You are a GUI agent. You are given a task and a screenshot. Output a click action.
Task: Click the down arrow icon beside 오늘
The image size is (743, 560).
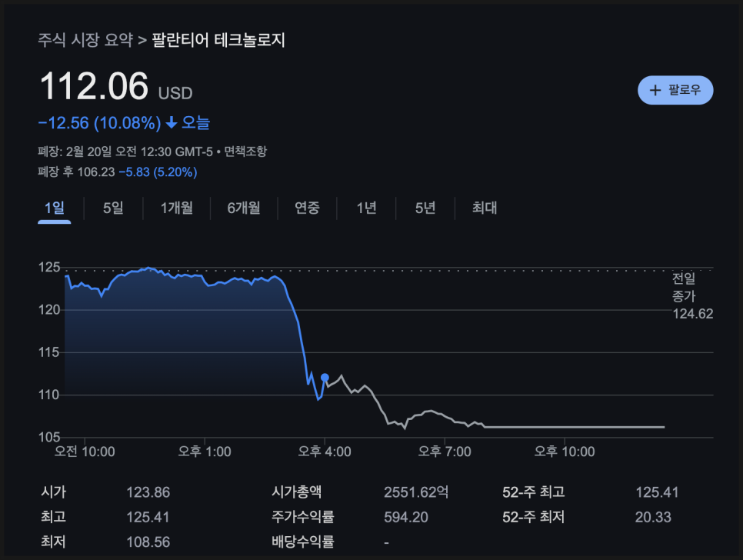172,123
